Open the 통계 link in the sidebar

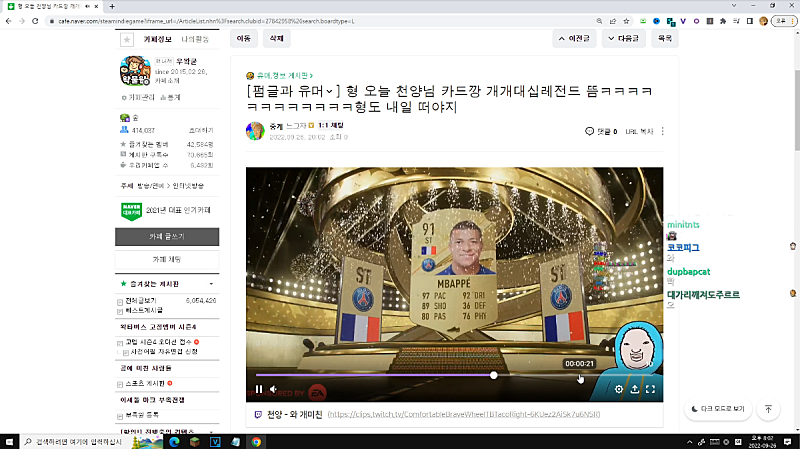[x=170, y=97]
